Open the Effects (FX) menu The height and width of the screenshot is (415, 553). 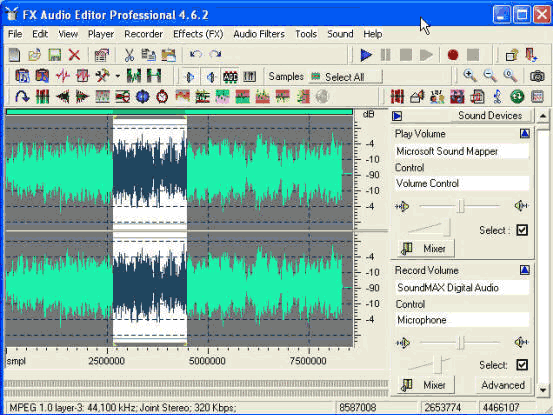click(198, 34)
